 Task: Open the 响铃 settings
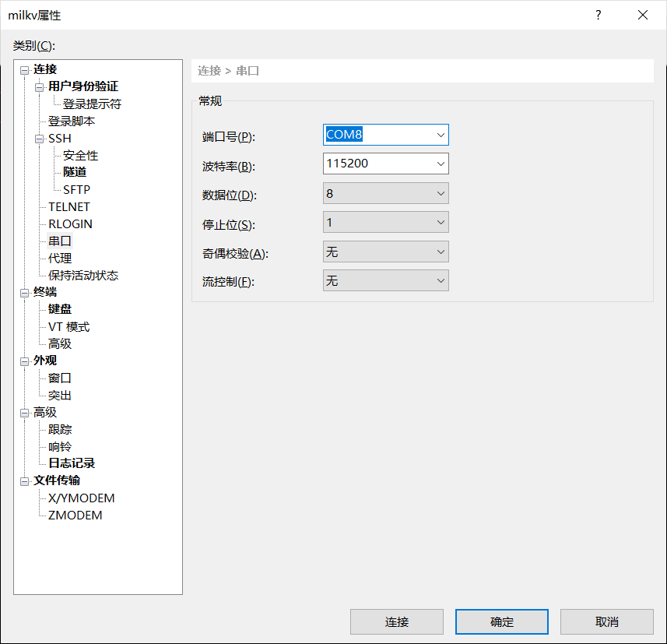pyautogui.click(x=60, y=447)
